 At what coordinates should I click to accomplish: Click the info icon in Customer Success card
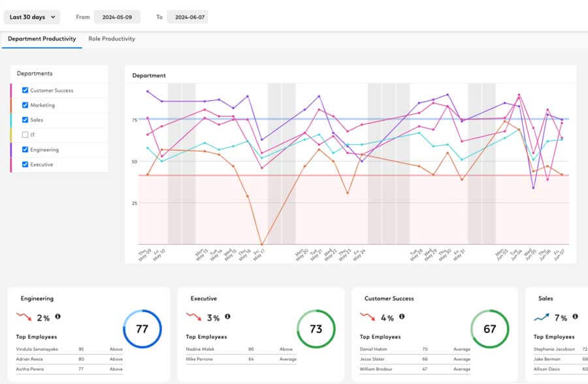coord(402,317)
